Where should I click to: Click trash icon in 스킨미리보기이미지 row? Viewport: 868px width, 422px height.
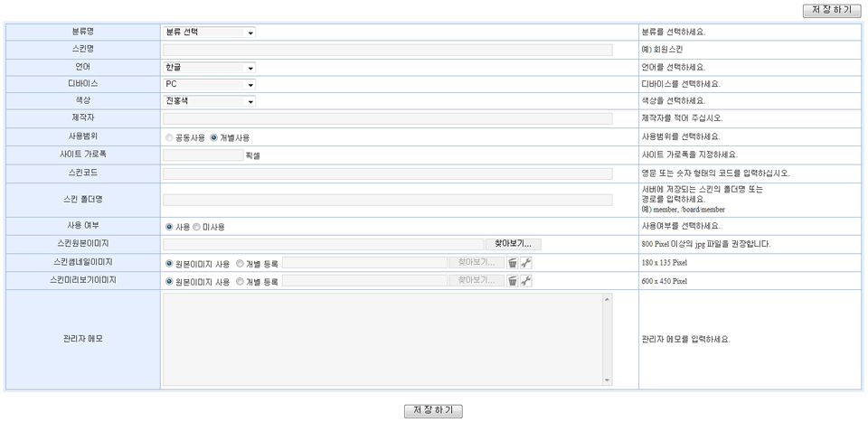[513, 281]
